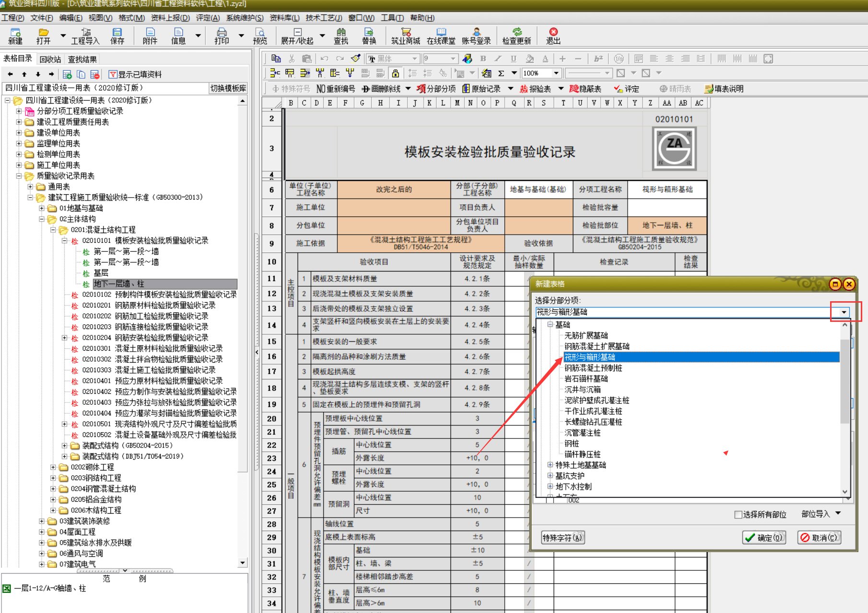Screen dimensions: 868x613
Task: Click the sigma sum icon
Action: coord(501,73)
